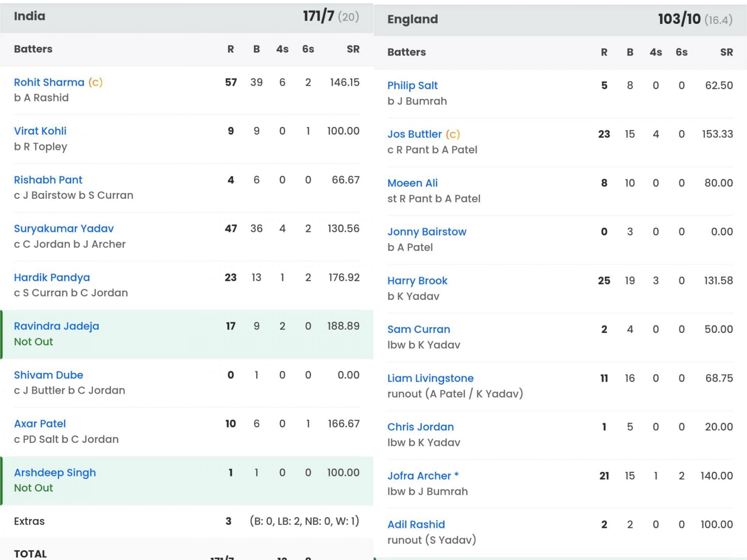Select the England innings header

point(560,19)
